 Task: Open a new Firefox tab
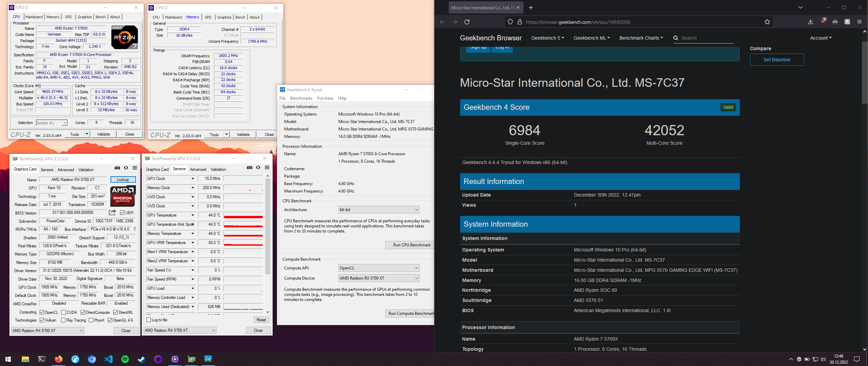(x=531, y=7)
